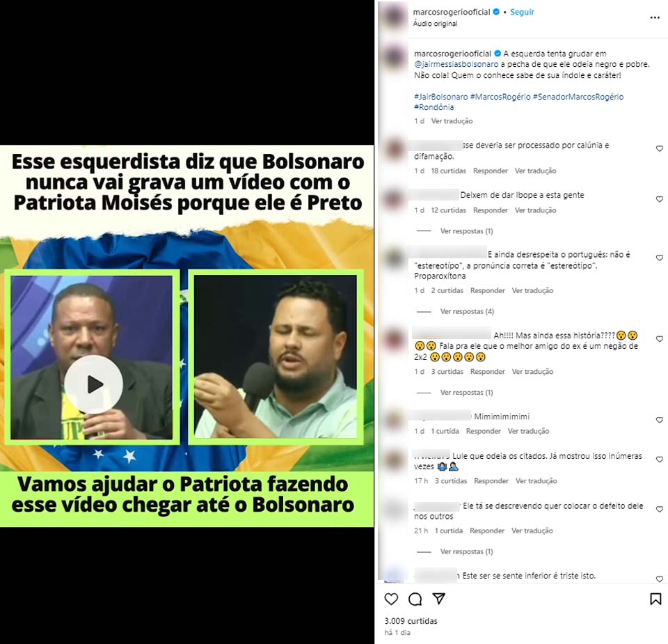This screenshot has width=668, height=644.
Task: Like the 'Mimimimimimi' comment heart
Action: click(660, 421)
